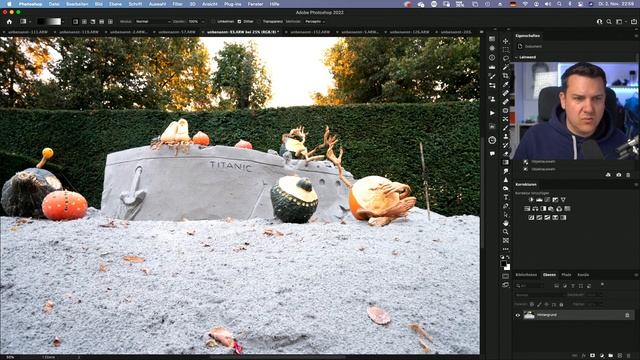640x360 pixels.
Task: Open the layer filter kind dropdown
Action: click(x=531, y=285)
